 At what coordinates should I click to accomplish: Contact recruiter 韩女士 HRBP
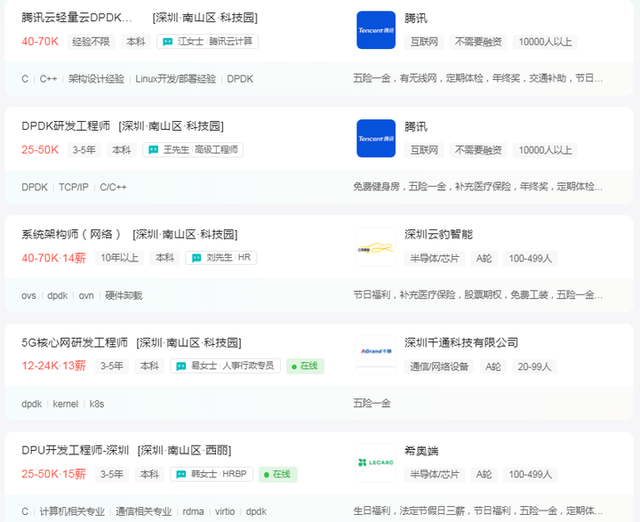(x=211, y=474)
